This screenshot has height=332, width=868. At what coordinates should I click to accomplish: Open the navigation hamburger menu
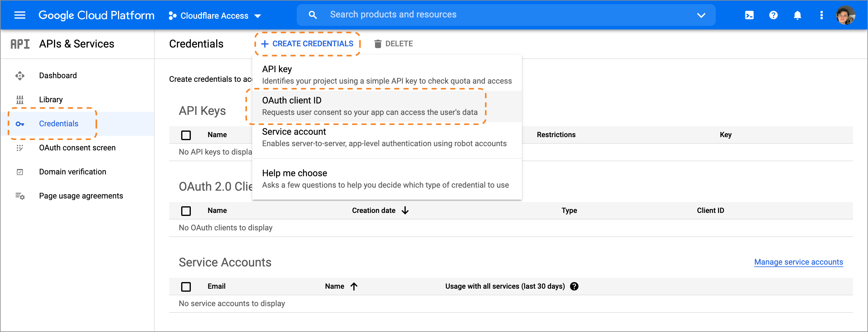[x=20, y=15]
